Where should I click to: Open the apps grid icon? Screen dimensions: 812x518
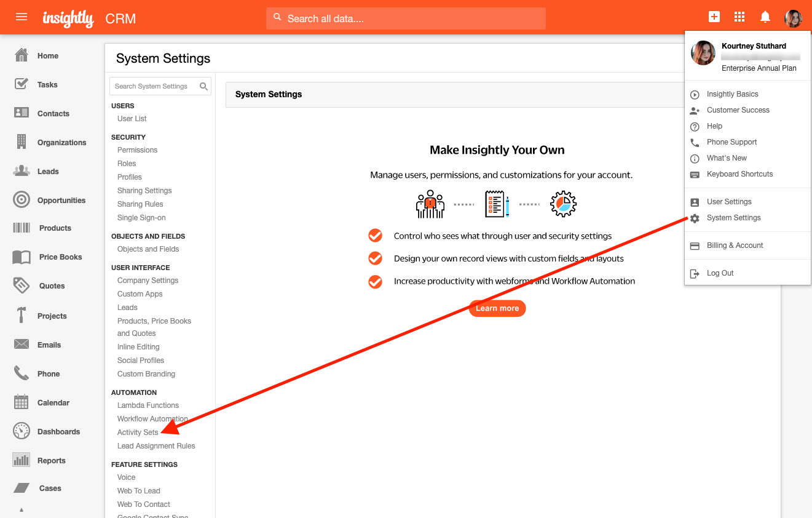click(x=739, y=17)
